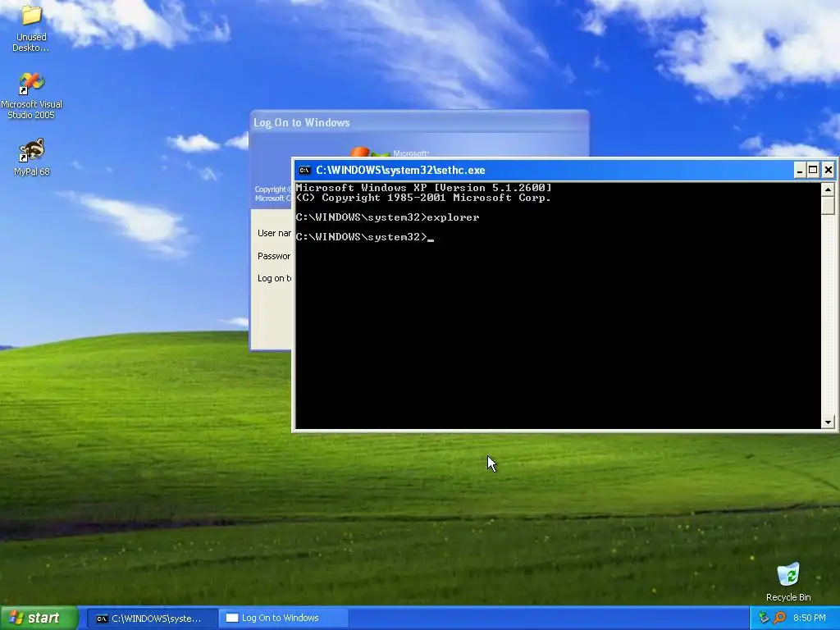Click the orange magnifier tray icon
The image size is (840, 630).
pyautogui.click(x=780, y=619)
